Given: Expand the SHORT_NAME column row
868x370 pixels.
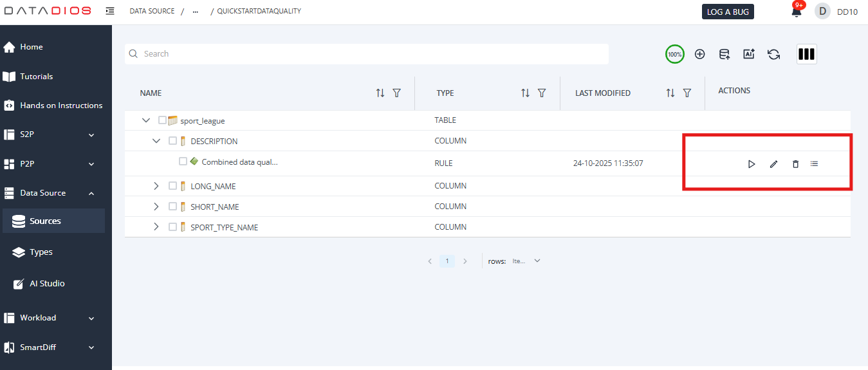Looking at the screenshot, I should tap(156, 207).
